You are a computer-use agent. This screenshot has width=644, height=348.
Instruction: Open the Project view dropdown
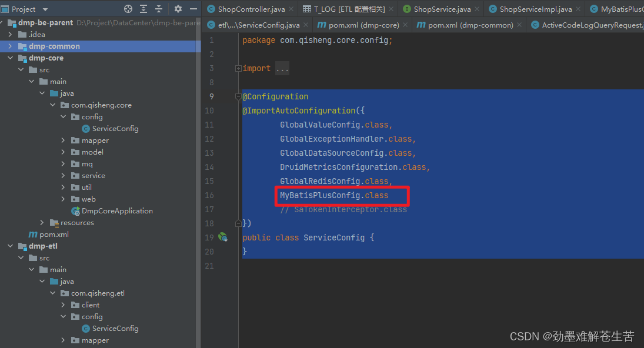[x=45, y=9]
